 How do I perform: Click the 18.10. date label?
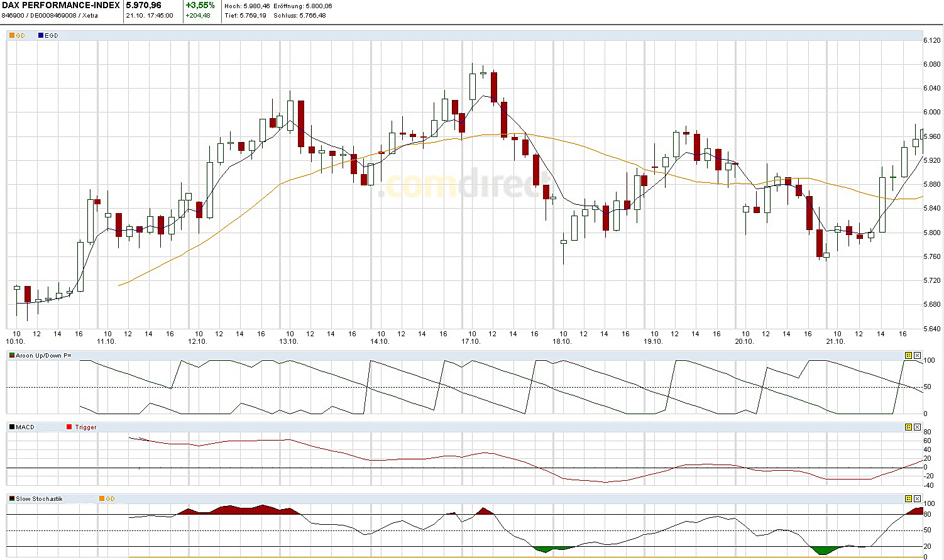click(x=562, y=342)
